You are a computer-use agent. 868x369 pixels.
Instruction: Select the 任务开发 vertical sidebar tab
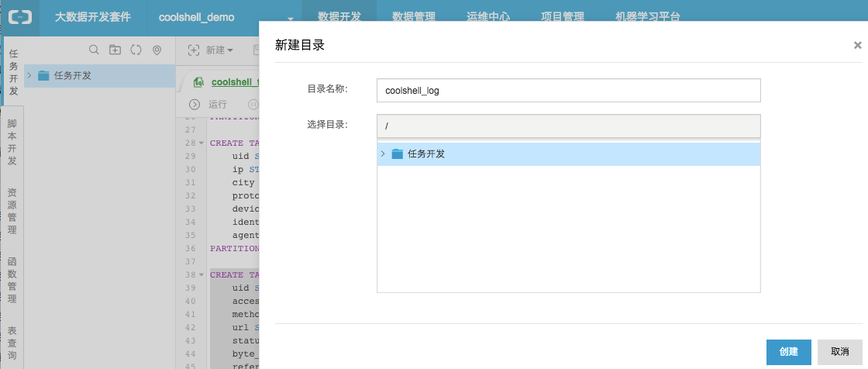(13, 72)
